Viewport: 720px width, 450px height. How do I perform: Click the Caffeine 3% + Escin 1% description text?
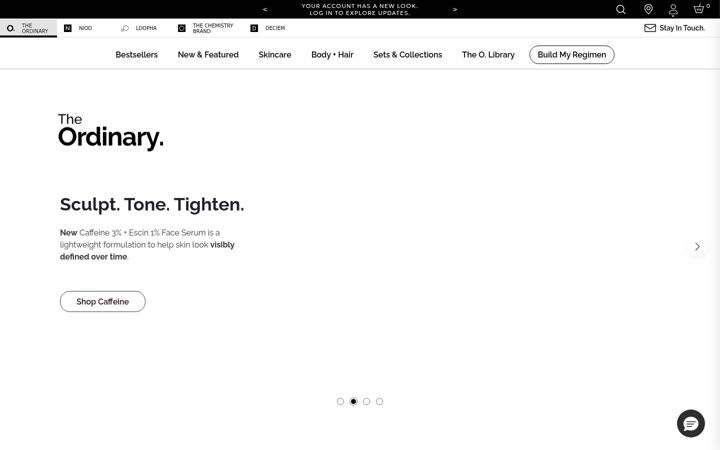147,245
